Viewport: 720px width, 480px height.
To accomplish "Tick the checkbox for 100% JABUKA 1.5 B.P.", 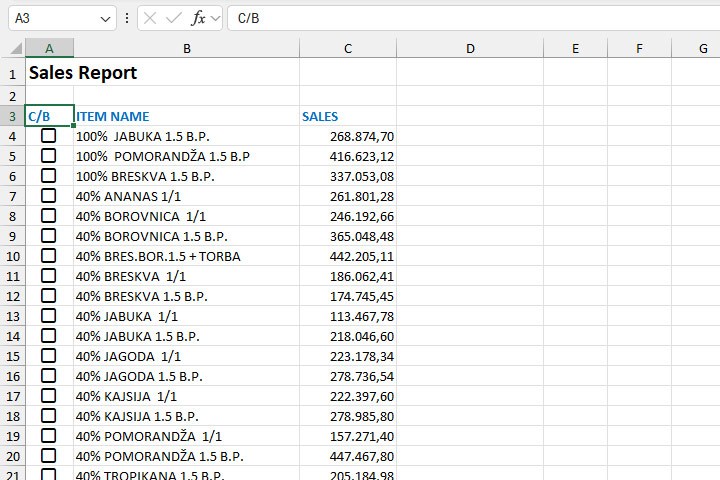I will click(x=48, y=136).
